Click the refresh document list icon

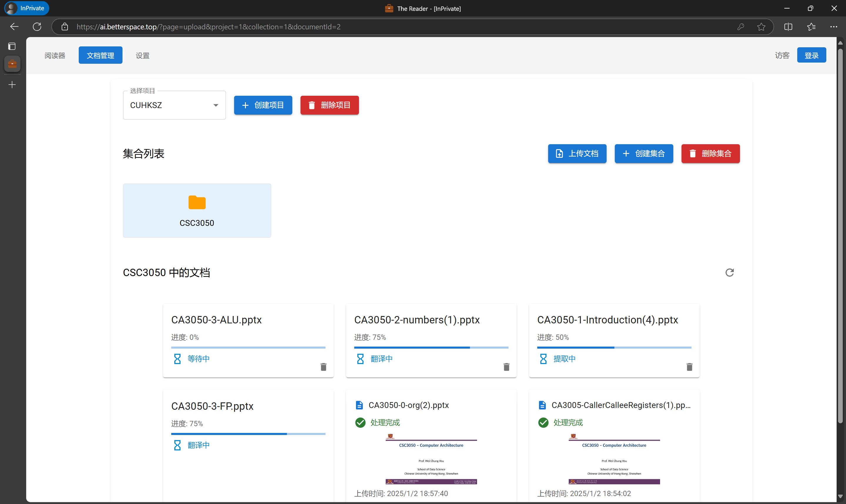pos(729,272)
